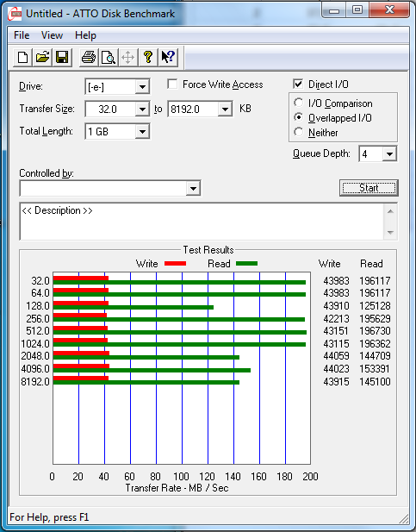Click the write value 44059

(x=336, y=356)
